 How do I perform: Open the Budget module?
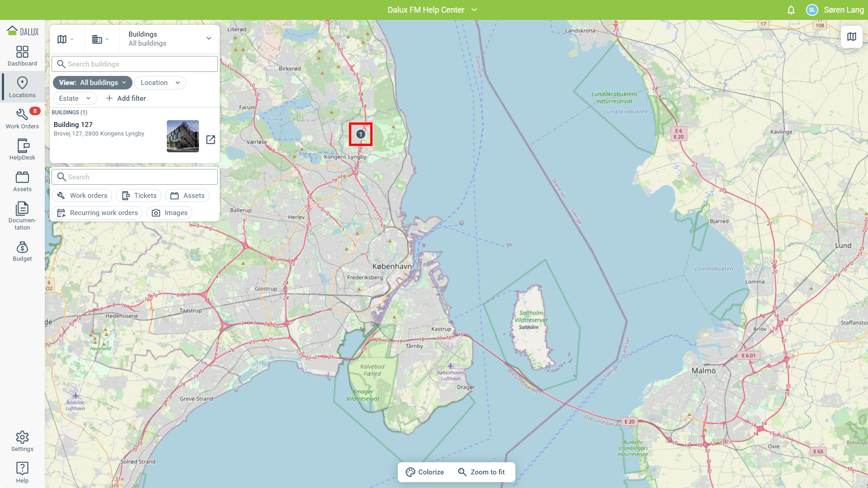tap(22, 251)
